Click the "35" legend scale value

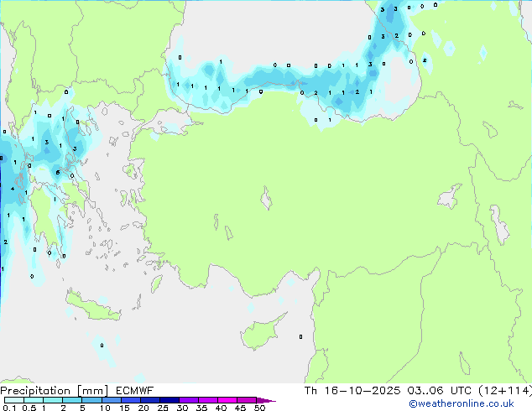click(201, 408)
